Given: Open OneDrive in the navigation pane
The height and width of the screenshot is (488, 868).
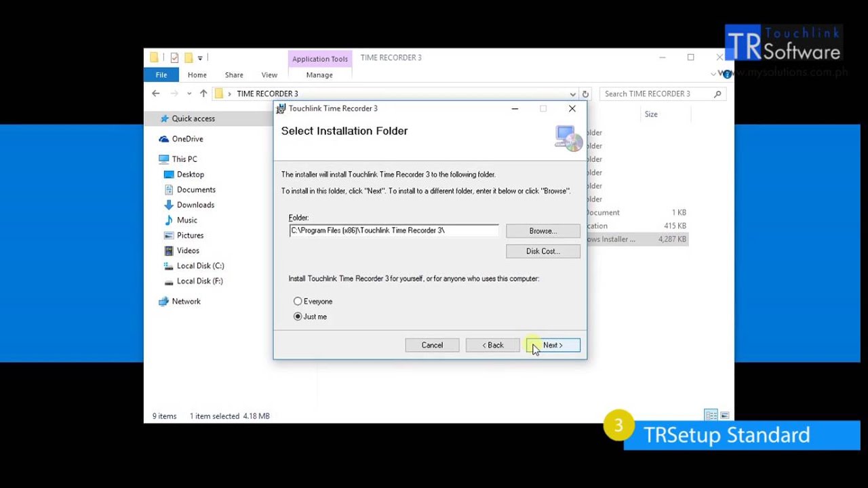Looking at the screenshot, I should coord(187,139).
